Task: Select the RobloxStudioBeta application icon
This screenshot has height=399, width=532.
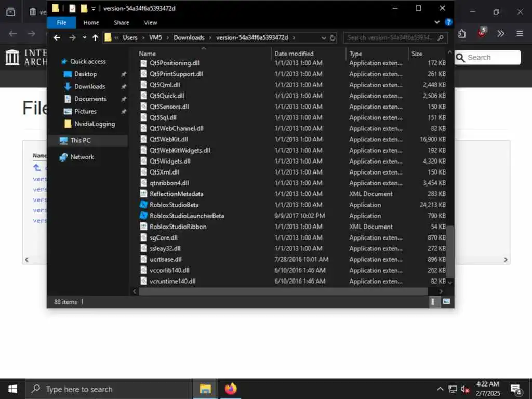Action: (x=143, y=205)
